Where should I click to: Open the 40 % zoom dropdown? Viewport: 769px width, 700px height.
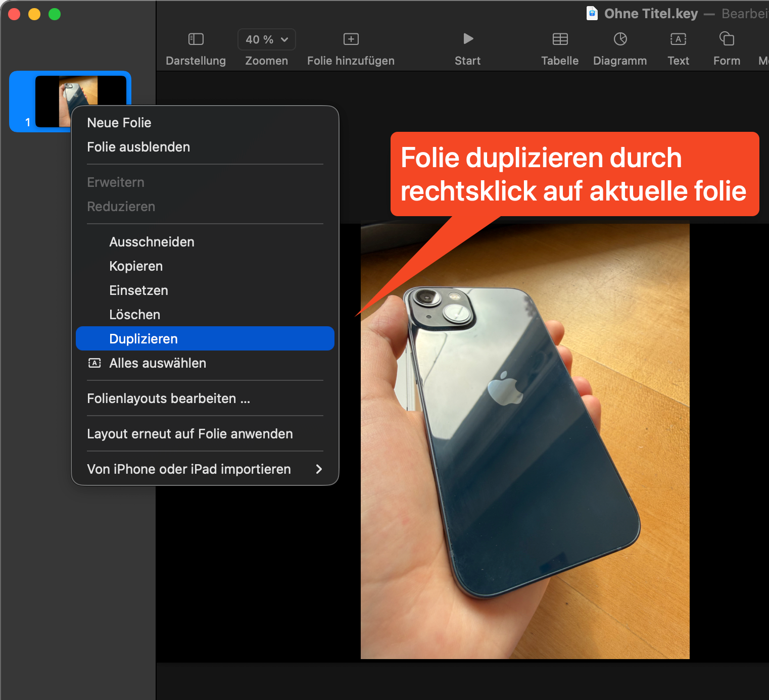(267, 39)
